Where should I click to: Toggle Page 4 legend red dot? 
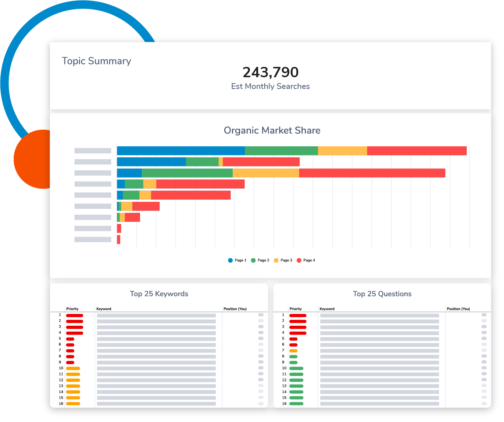coord(299,260)
